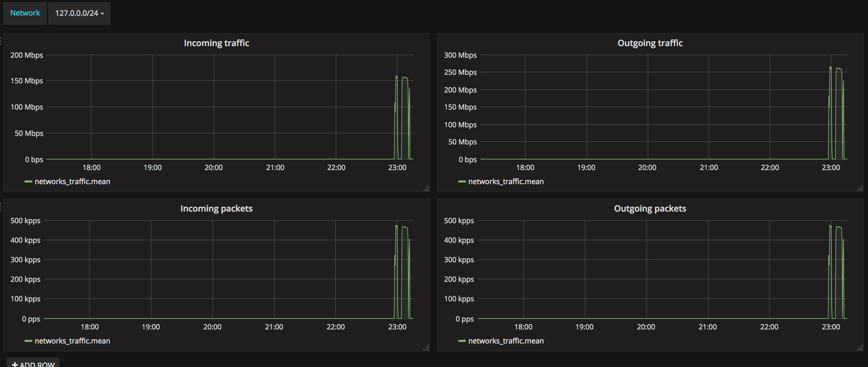
Task: Open the Outgoing packets panel title menu
Action: [x=650, y=208]
